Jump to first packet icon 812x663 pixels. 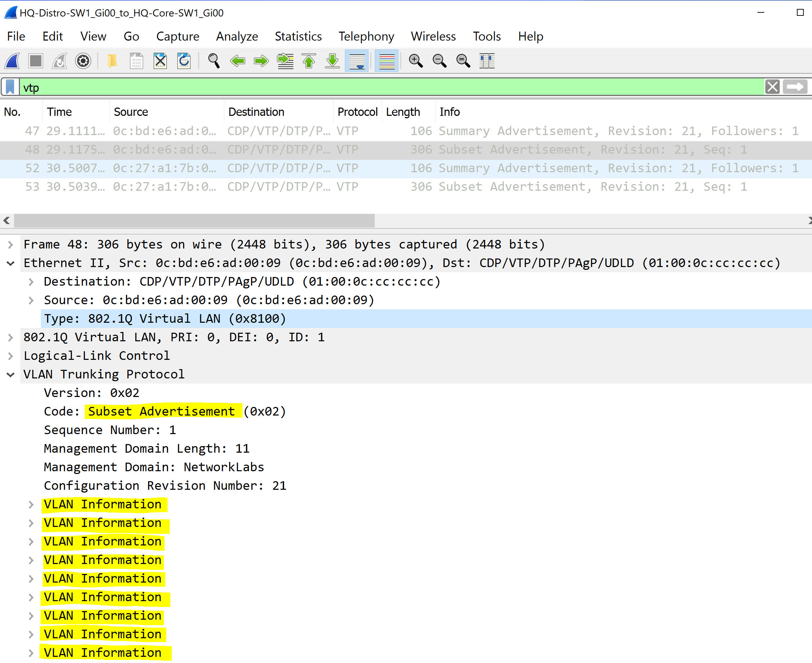click(x=309, y=61)
